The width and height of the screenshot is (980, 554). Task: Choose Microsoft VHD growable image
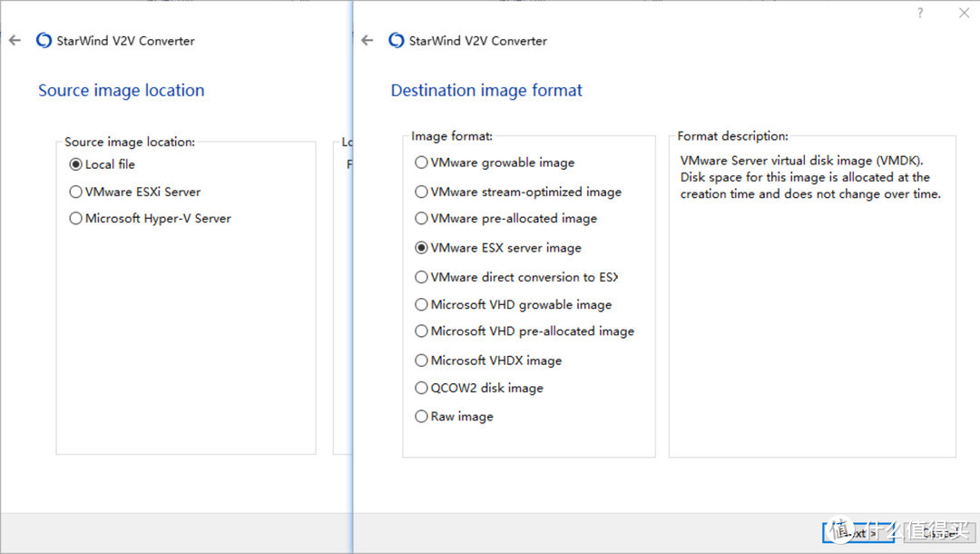pos(421,304)
